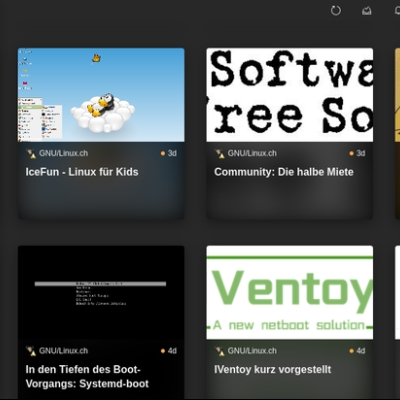This screenshot has height=400, width=400.
Task: Click the "4d" age on Systemd-boot card
Action: (x=172, y=351)
